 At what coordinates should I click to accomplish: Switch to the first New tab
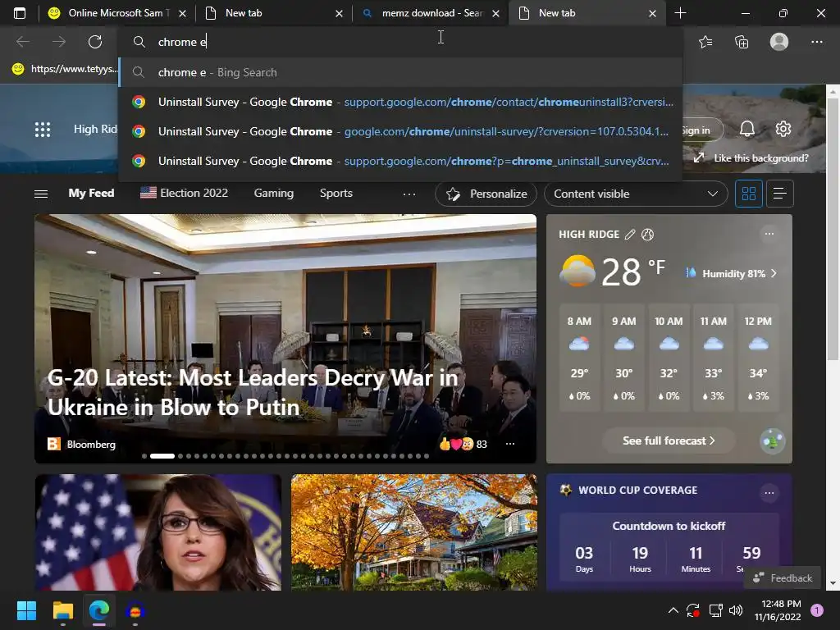(x=274, y=13)
